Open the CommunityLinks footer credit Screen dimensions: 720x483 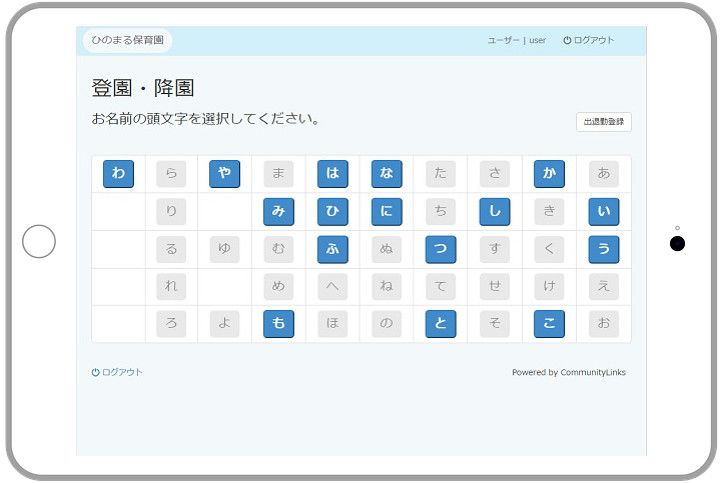pos(593,372)
